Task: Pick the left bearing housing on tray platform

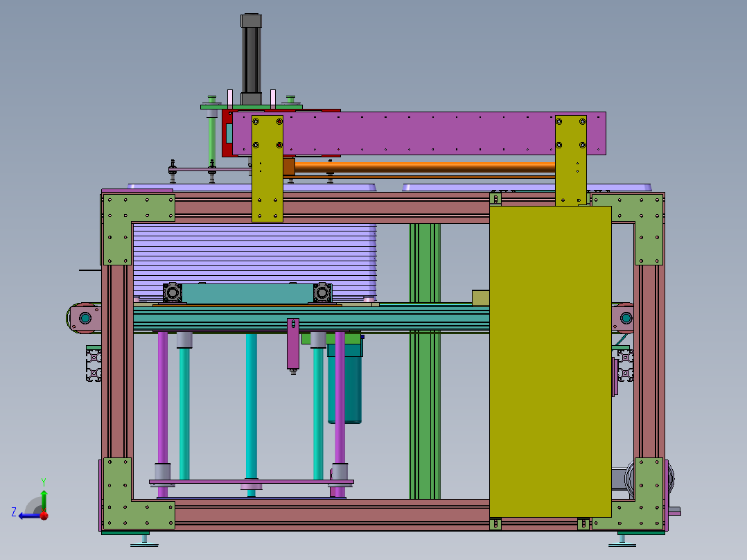Action: pyautogui.click(x=173, y=292)
